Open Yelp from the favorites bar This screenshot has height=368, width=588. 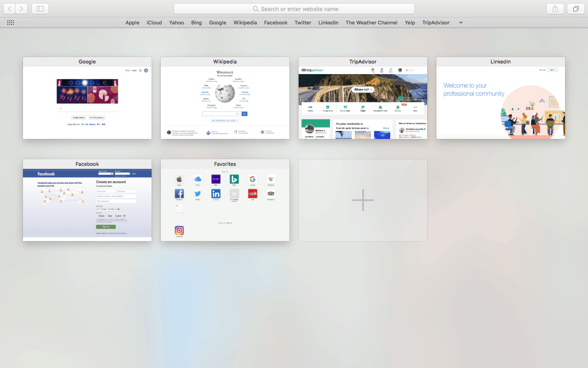pos(409,22)
